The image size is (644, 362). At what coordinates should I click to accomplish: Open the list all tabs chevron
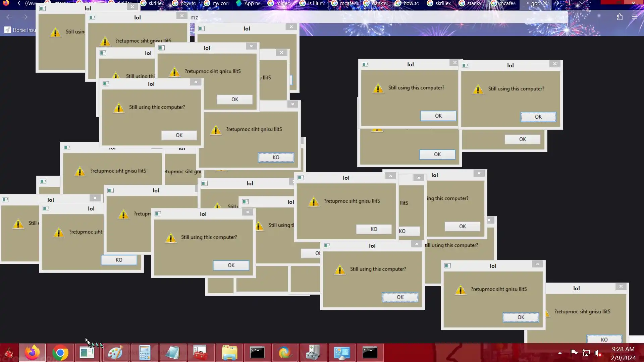[582, 3]
